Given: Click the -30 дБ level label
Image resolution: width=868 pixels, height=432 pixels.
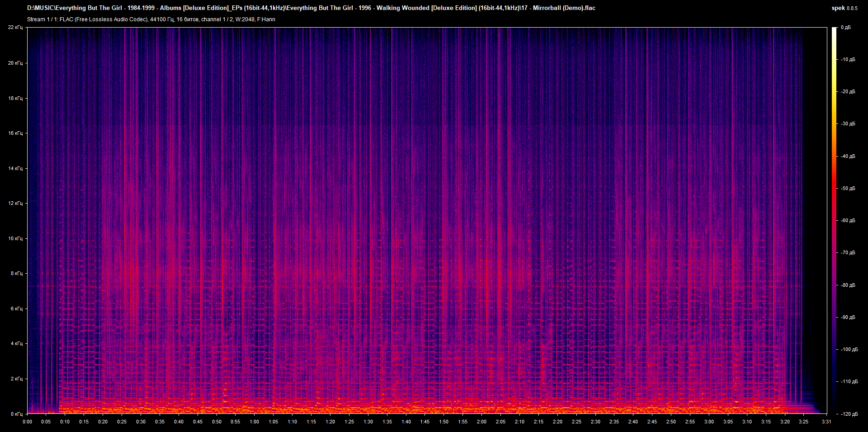Looking at the screenshot, I should click(x=848, y=124).
